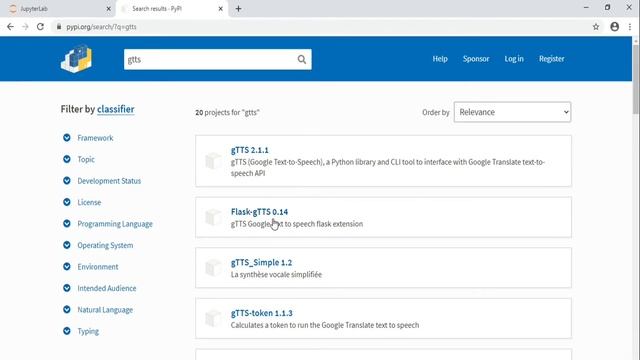Close the JupyterLab tab

point(109,9)
